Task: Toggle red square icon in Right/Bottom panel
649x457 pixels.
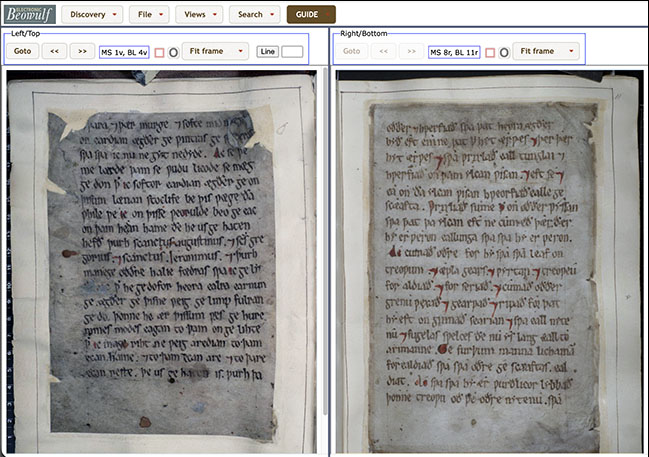Action: 490,53
